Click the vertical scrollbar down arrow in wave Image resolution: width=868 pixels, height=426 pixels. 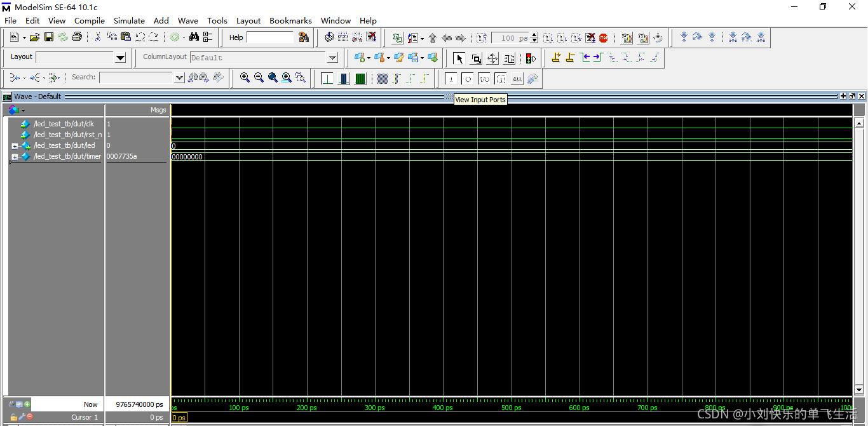pos(860,390)
